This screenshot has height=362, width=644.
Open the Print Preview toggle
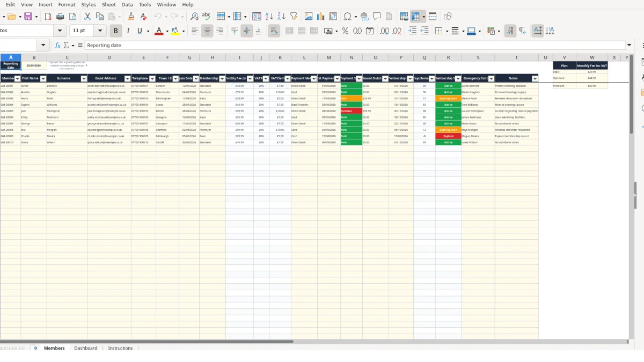coord(72,17)
